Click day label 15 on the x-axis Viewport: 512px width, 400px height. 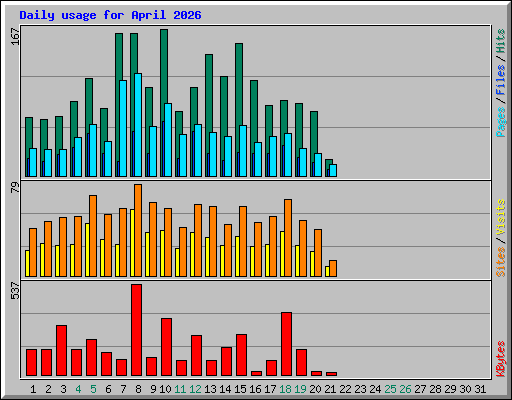pos(240,389)
